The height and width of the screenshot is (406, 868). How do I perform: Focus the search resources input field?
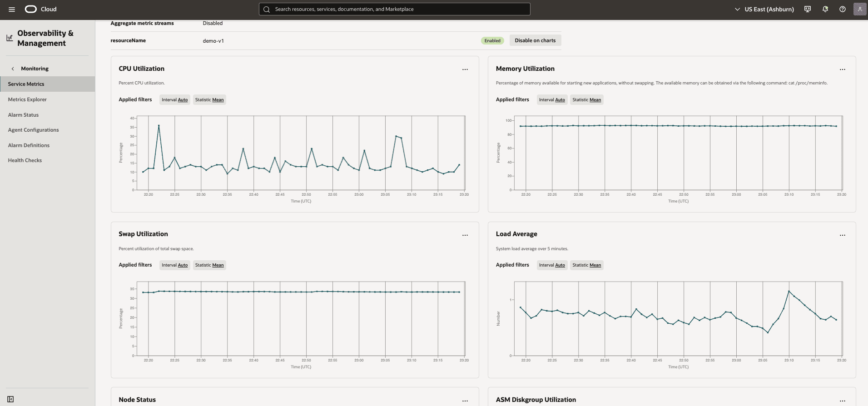tap(395, 9)
